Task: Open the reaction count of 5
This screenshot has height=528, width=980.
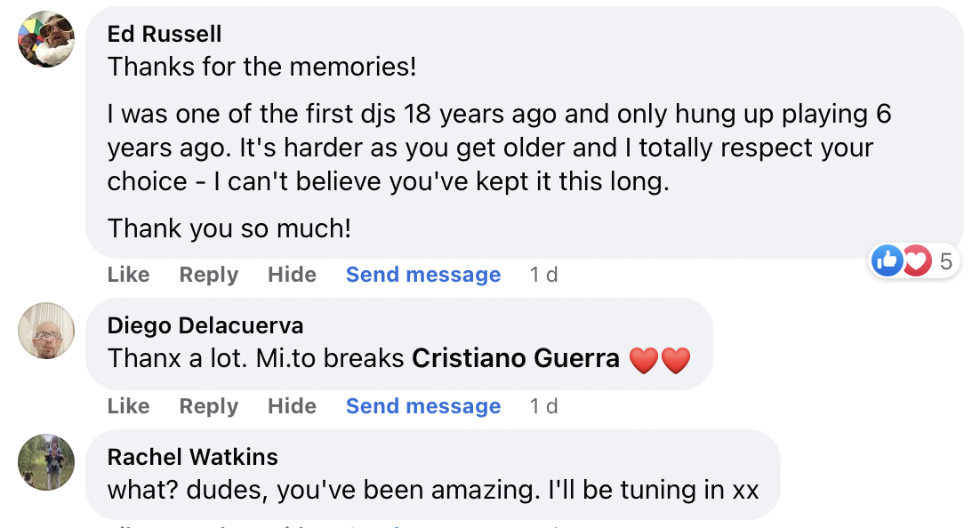Action: (945, 261)
